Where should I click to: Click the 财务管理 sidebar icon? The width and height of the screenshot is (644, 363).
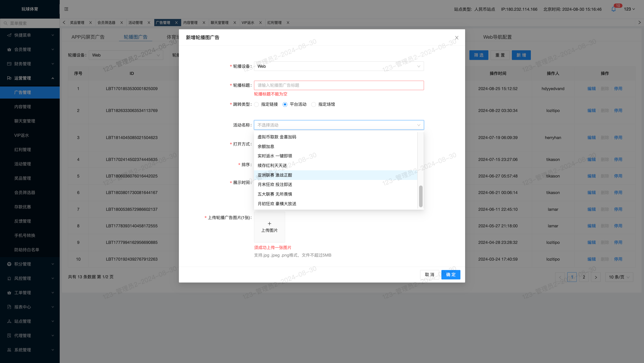point(9,64)
